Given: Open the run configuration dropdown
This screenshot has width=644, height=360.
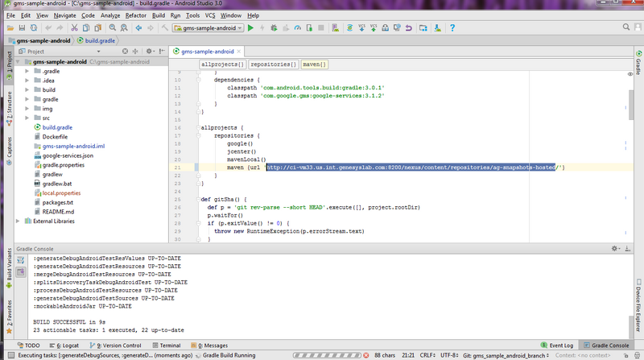Looking at the screenshot, I should pos(208,28).
